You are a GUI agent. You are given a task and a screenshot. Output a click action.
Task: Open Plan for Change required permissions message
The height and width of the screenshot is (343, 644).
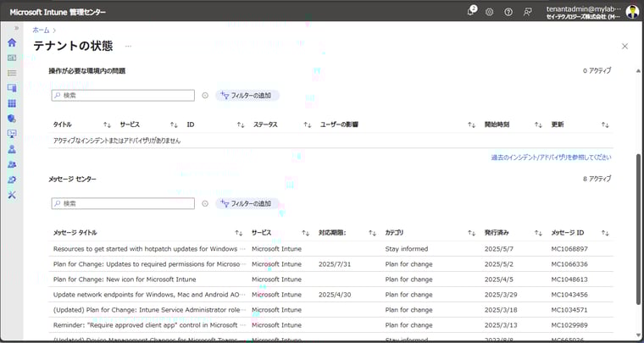click(149, 264)
